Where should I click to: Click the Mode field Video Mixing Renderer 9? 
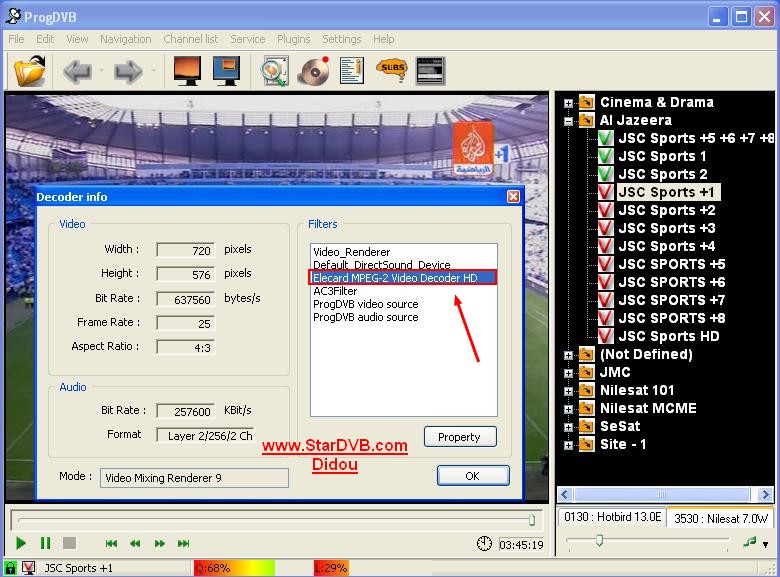pos(195,478)
